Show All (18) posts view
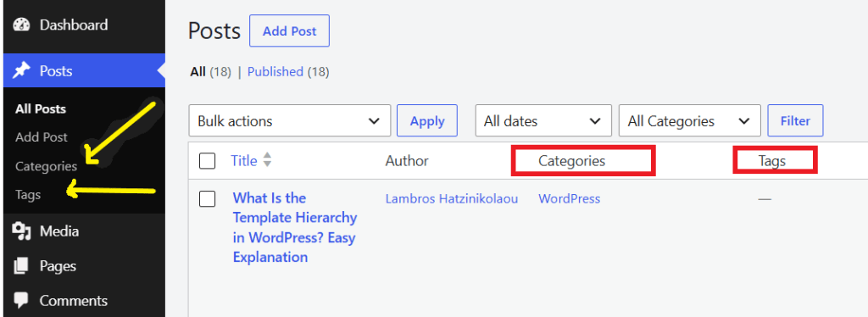The height and width of the screenshot is (317, 868). point(210,72)
